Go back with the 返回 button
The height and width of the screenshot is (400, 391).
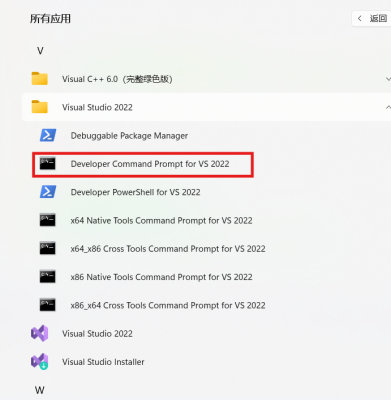372,18
